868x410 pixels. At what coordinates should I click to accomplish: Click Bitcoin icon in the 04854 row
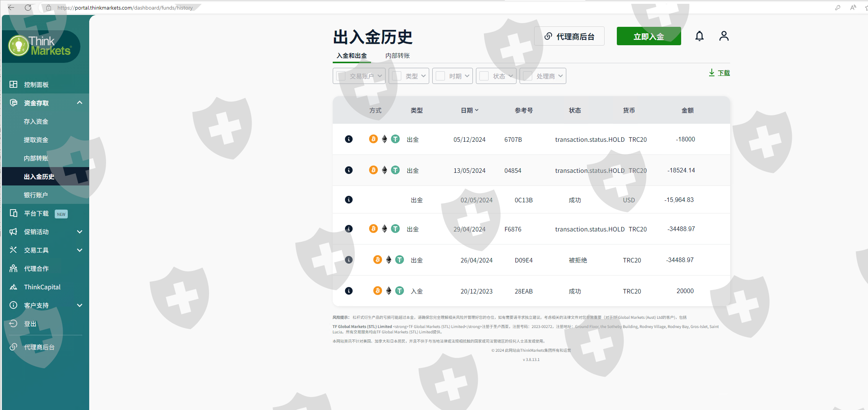coord(373,170)
